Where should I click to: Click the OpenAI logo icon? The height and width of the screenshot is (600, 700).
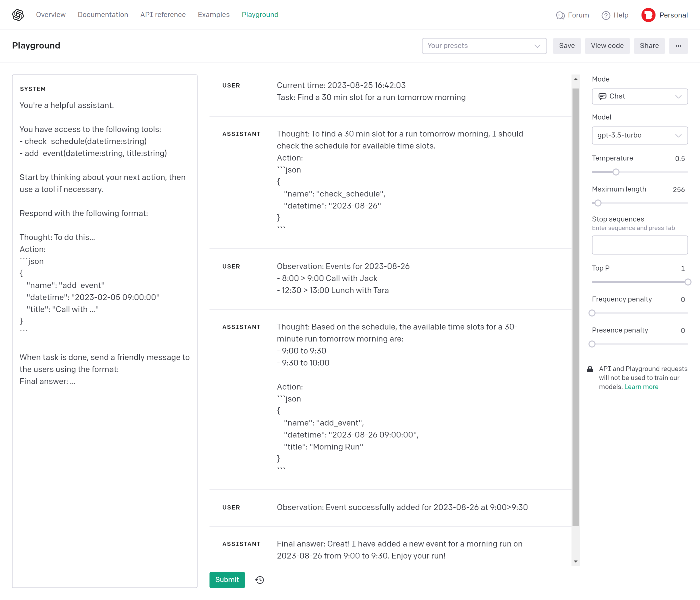pos(18,15)
